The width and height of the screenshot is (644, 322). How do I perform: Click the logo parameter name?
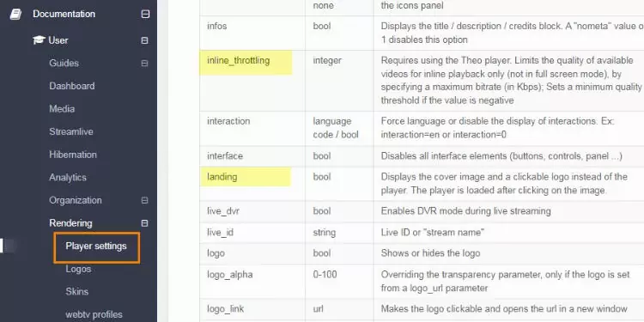point(216,253)
